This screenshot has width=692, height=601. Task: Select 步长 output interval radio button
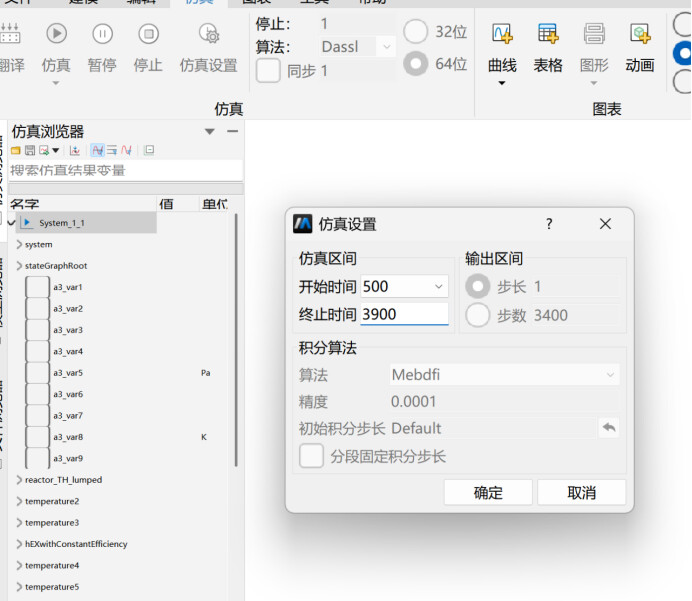click(478, 286)
